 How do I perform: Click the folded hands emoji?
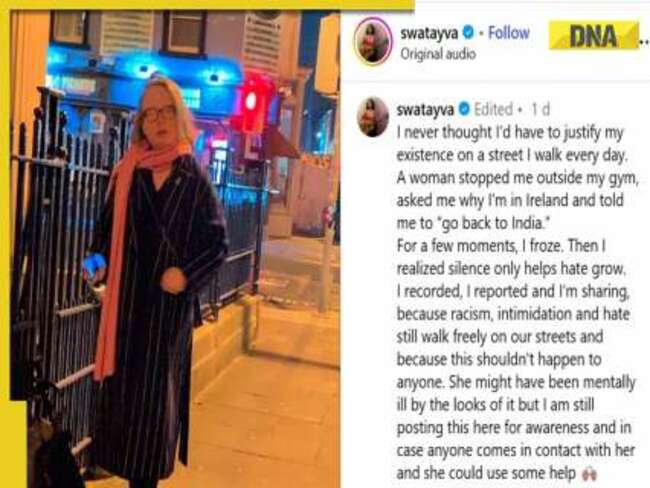[589, 474]
